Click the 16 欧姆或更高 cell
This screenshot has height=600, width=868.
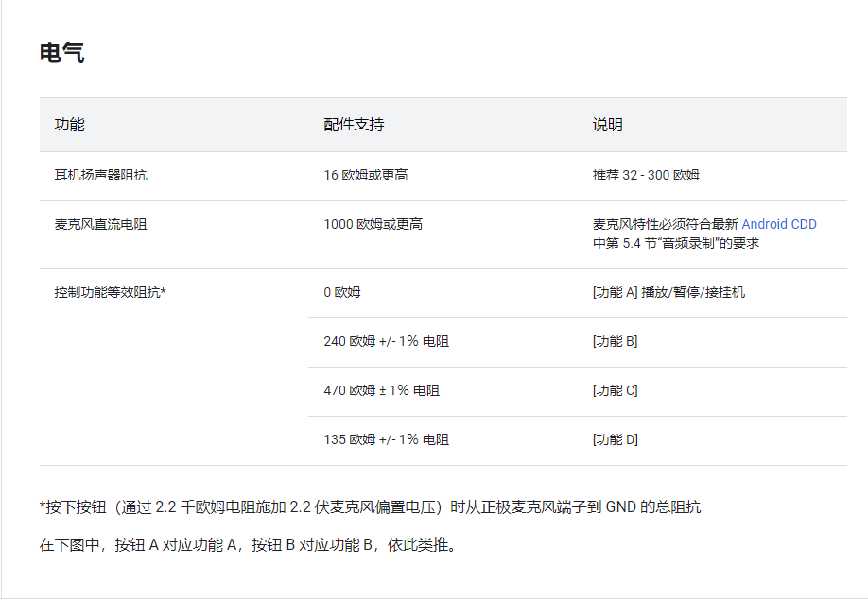click(x=365, y=175)
